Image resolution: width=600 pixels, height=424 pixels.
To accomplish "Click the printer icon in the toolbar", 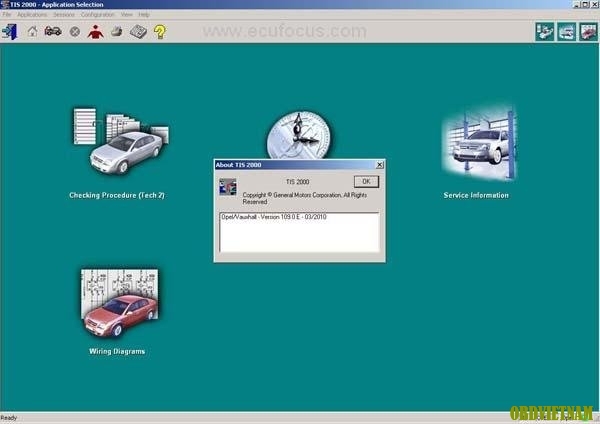I will click(116, 31).
